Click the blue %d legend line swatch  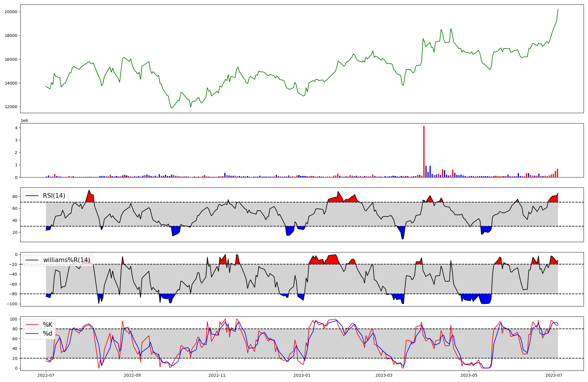point(32,334)
